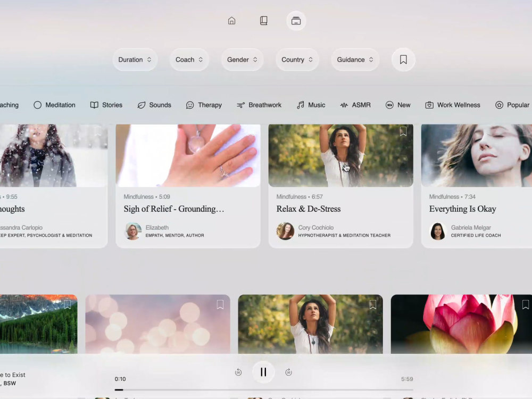Open the pink bokeh lights thumbnail

pos(158,324)
